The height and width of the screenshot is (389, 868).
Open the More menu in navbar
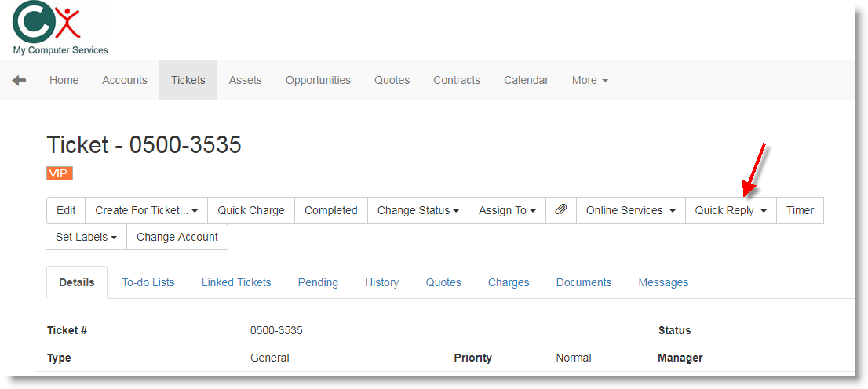(589, 80)
